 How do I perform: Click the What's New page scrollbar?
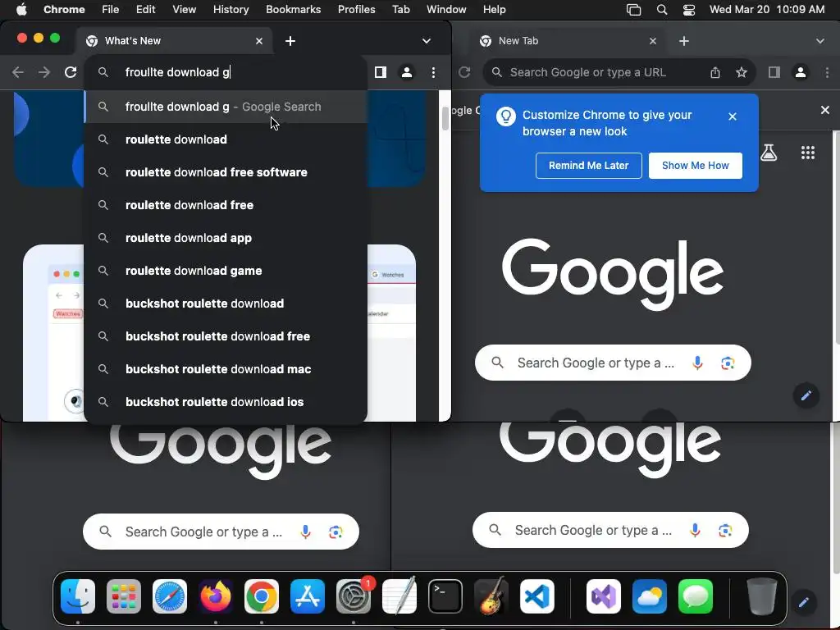tap(445, 118)
